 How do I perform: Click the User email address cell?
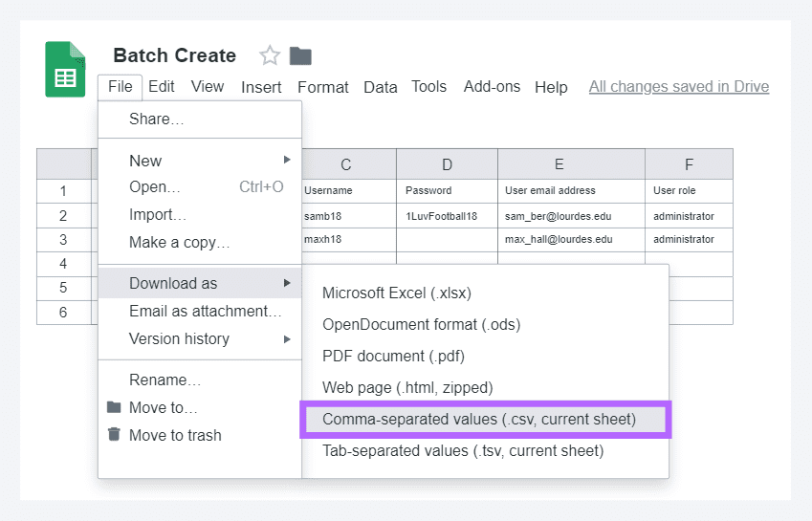coord(571,191)
